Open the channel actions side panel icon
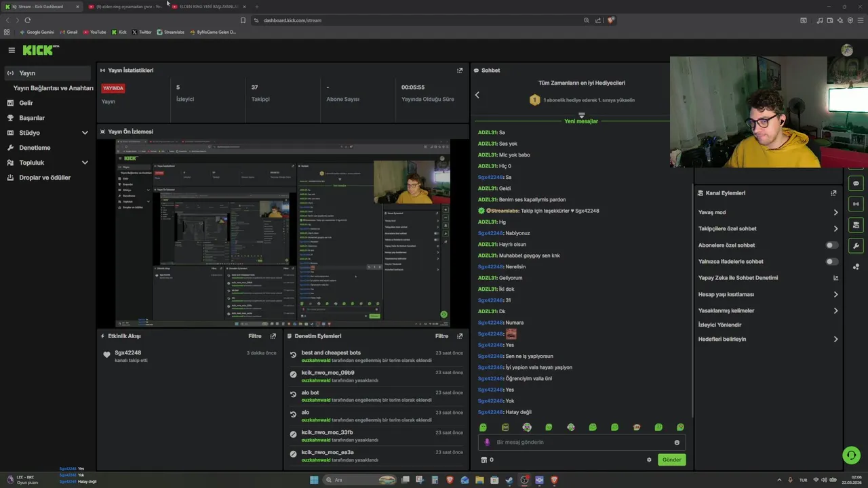Viewport: 868px width, 488px height. 856,225
